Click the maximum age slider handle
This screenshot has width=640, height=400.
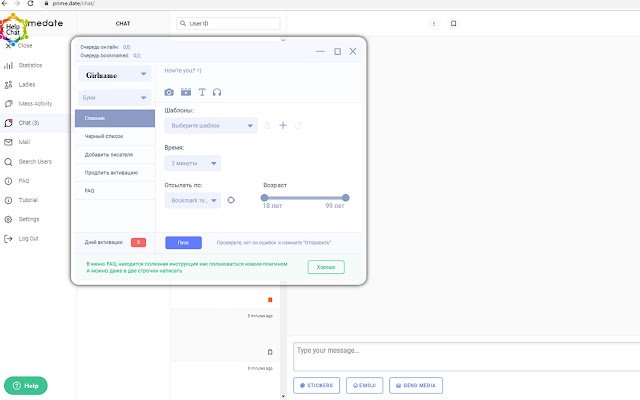pyautogui.click(x=346, y=198)
